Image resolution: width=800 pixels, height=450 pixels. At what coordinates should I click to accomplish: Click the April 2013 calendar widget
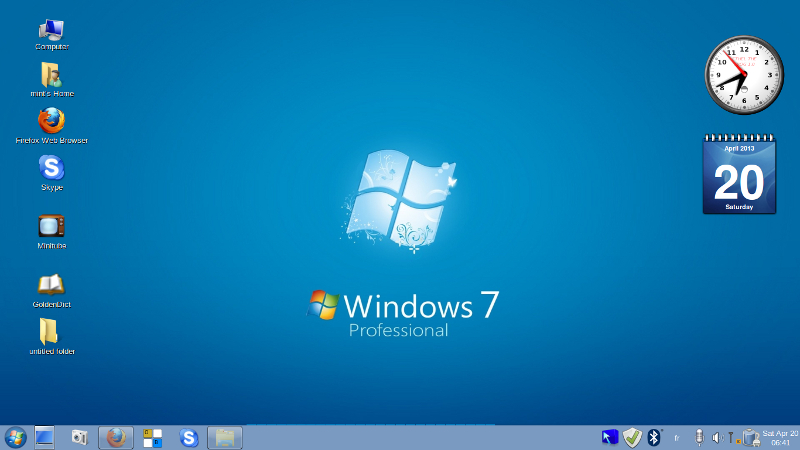pyautogui.click(x=739, y=173)
